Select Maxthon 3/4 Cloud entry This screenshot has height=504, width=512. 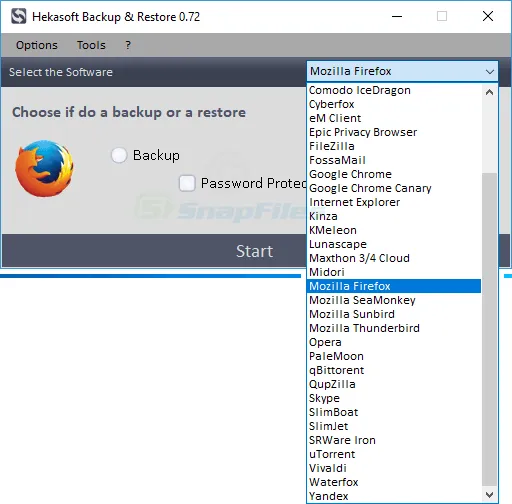pyautogui.click(x=394, y=258)
